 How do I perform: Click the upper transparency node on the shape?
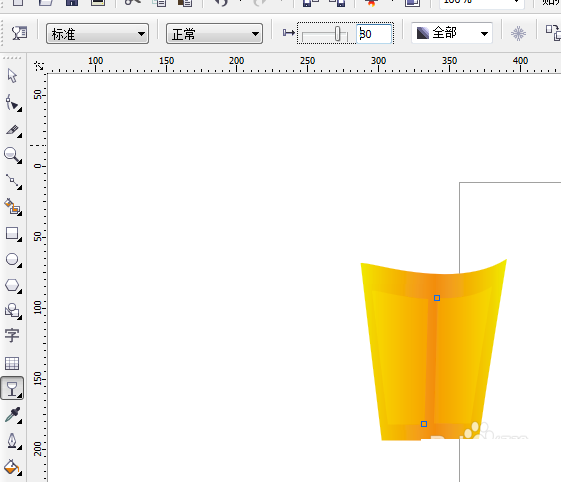point(437,298)
